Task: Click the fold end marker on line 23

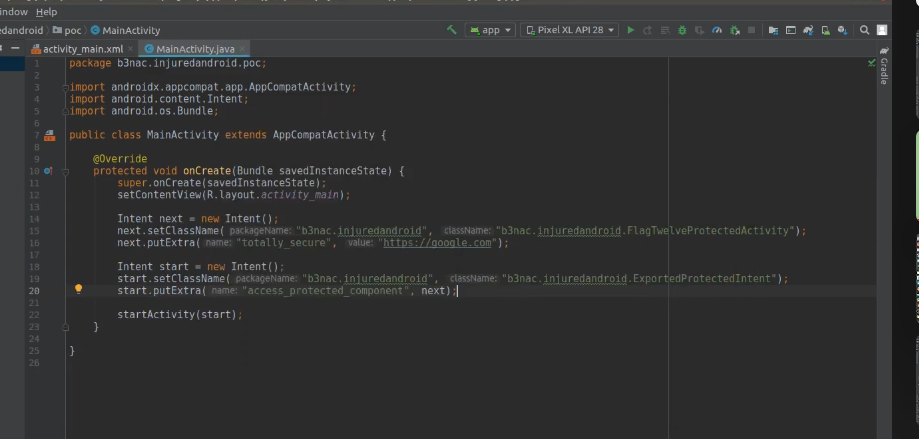Action: tap(65, 327)
